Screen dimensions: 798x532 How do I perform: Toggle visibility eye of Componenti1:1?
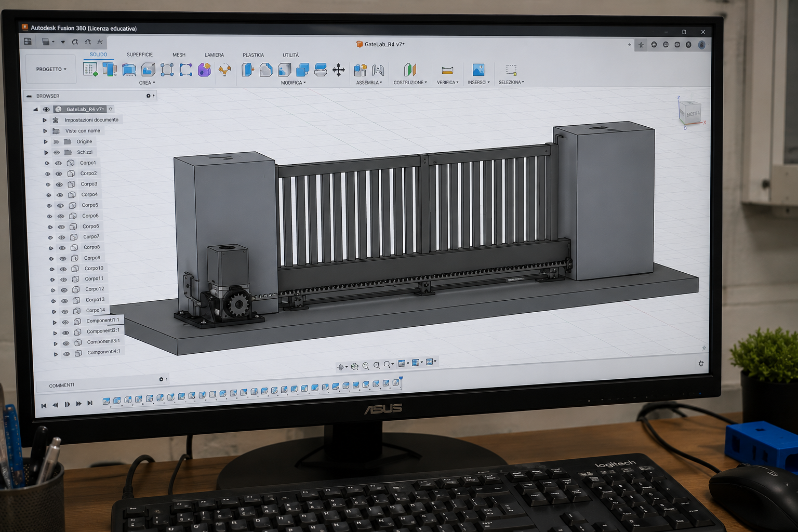[x=65, y=322]
